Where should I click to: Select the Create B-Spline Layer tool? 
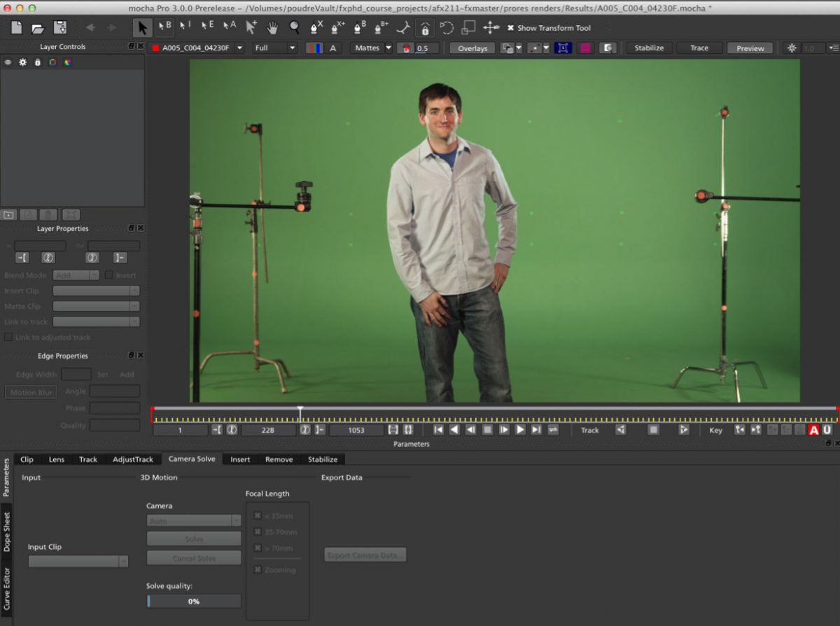point(359,28)
